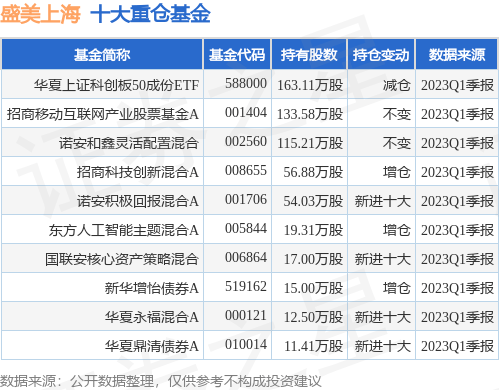The width and height of the screenshot is (499, 390).
Task: Click fund code 588000
Action: (246, 84)
